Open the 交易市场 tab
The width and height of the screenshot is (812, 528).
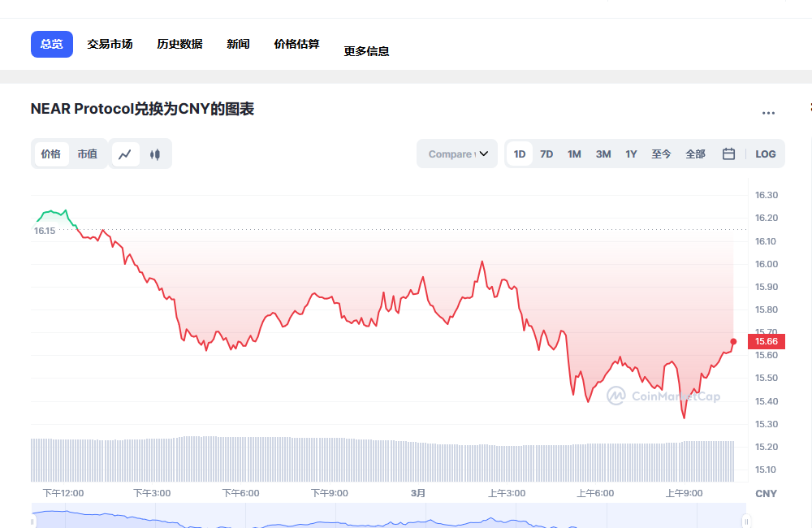(110, 44)
